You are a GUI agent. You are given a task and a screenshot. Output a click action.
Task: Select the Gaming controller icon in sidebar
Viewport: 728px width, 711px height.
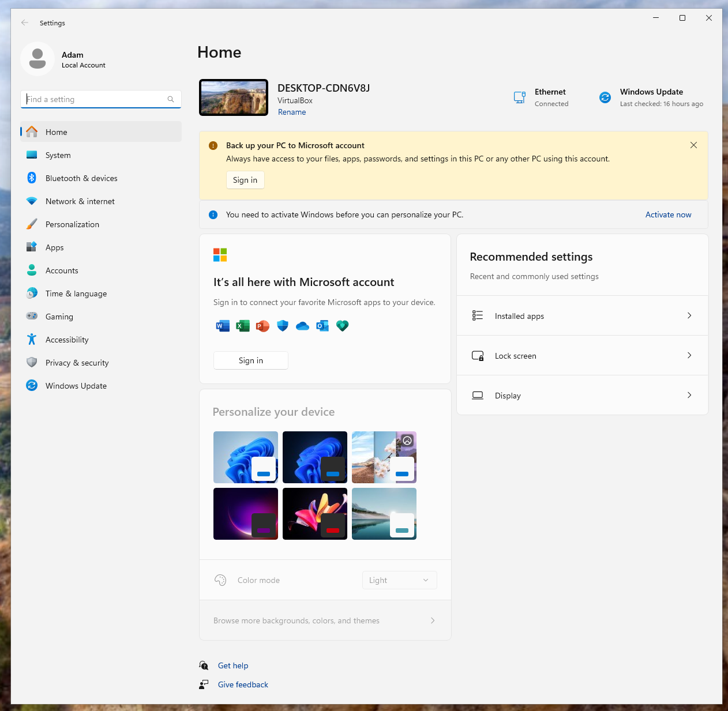coord(32,316)
